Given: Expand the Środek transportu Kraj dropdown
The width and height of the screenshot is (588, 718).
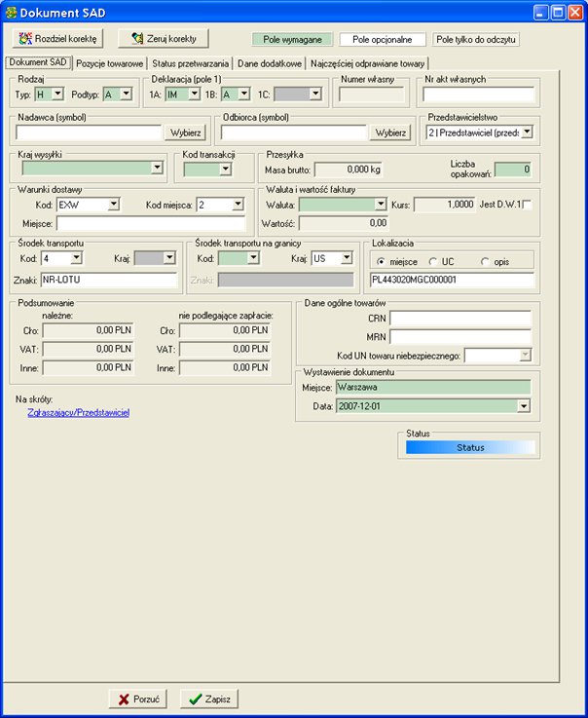Looking at the screenshot, I should 169,258.
